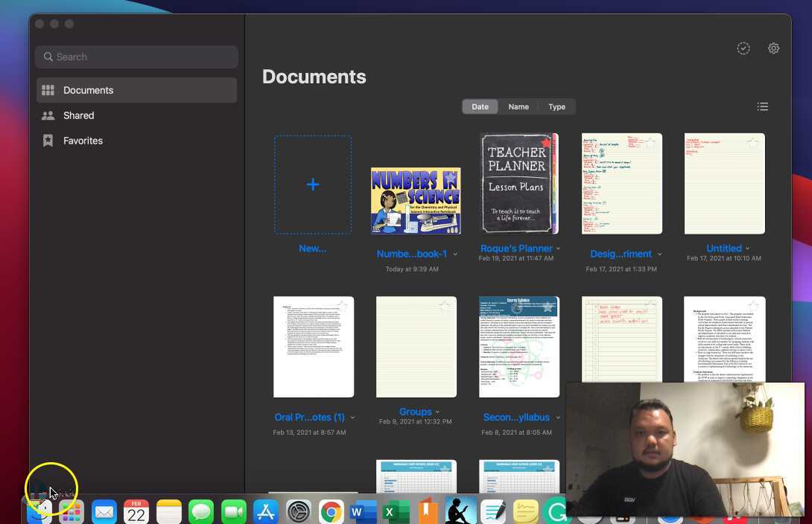This screenshot has width=812, height=524.
Task: Toggle favorite star on Groups notebook
Action: click(445, 307)
